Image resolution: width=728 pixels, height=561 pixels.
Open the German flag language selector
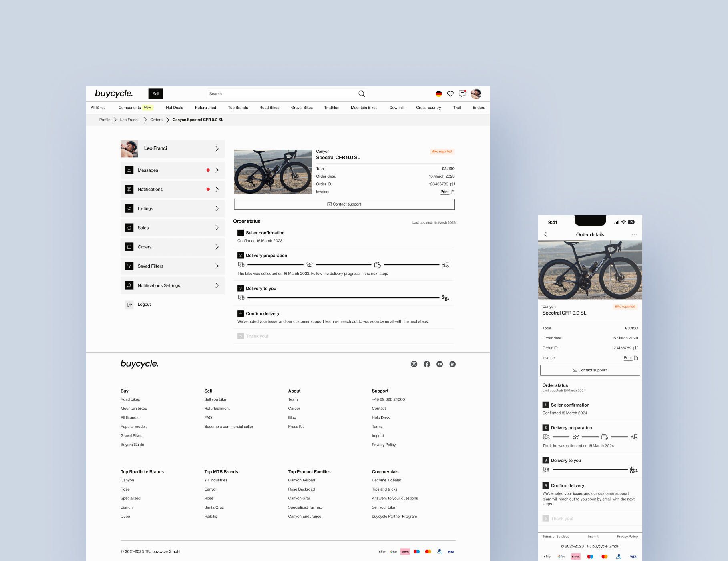[x=439, y=94]
